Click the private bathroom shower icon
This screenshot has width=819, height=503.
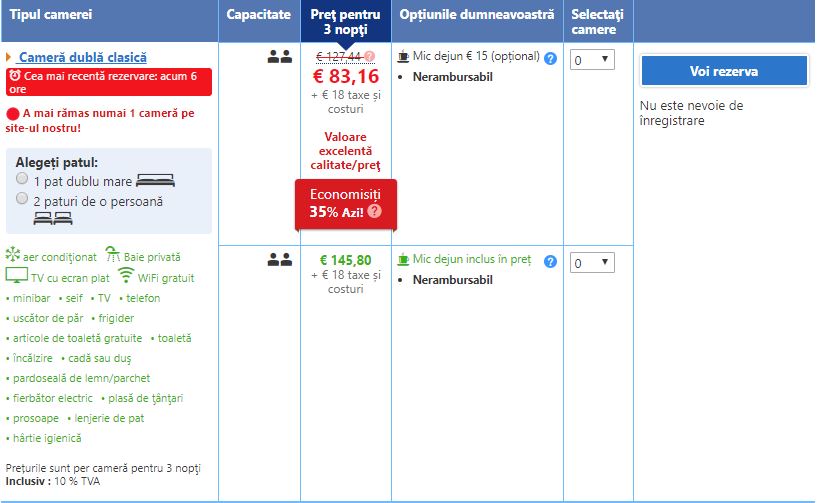[x=113, y=255]
